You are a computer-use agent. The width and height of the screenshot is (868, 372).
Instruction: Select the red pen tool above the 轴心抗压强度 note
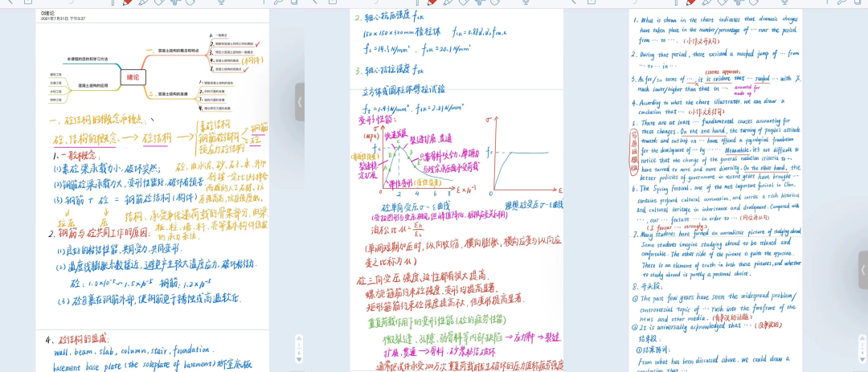[x=432, y=2]
